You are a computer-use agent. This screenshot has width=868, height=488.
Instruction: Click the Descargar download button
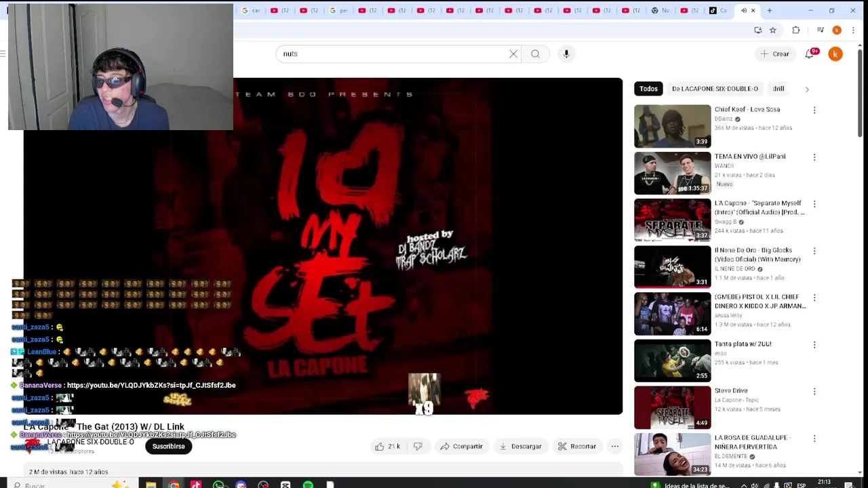point(520,447)
